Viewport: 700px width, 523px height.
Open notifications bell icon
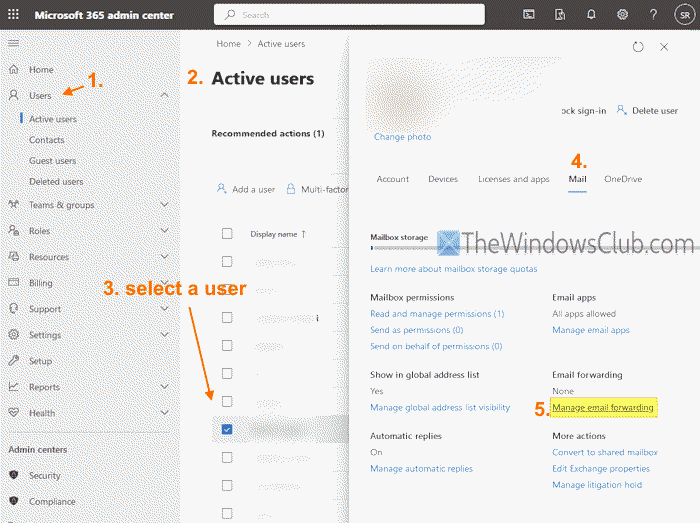click(591, 15)
